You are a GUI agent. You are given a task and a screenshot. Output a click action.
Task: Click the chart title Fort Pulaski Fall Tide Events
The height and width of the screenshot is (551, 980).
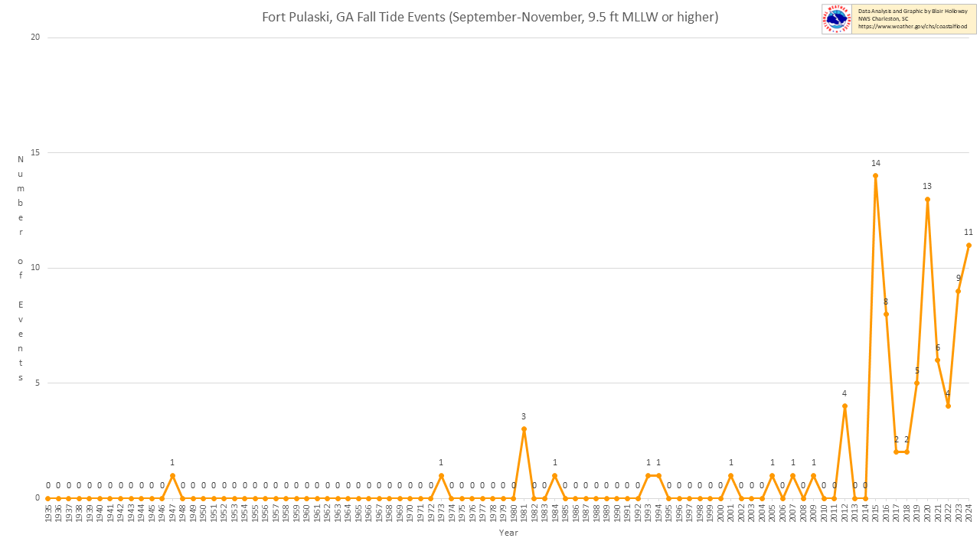pos(490,17)
